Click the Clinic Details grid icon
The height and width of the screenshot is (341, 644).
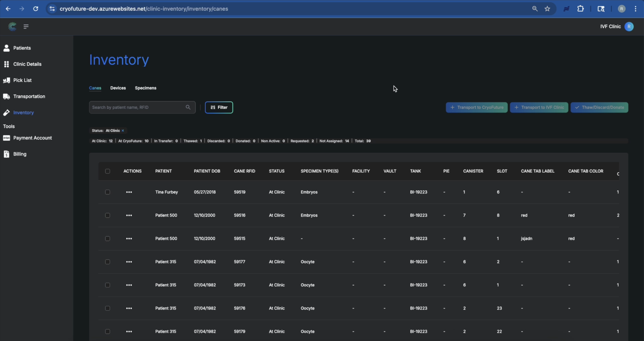point(7,64)
